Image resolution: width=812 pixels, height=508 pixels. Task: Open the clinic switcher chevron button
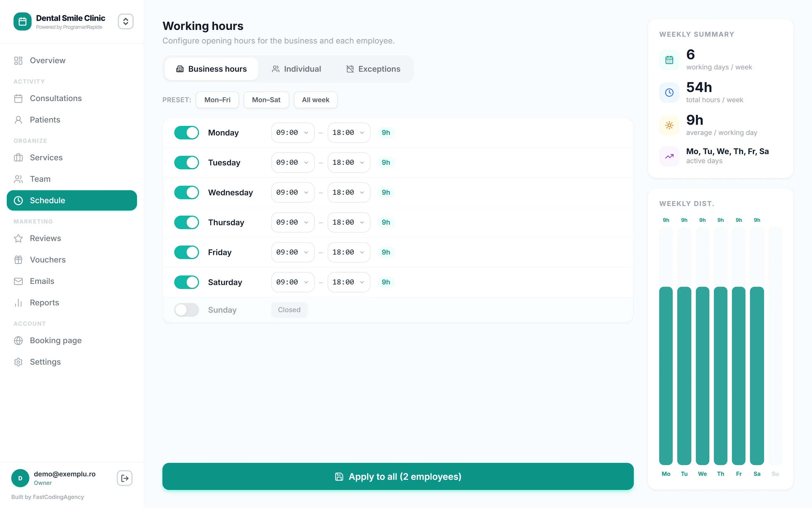[x=125, y=21]
